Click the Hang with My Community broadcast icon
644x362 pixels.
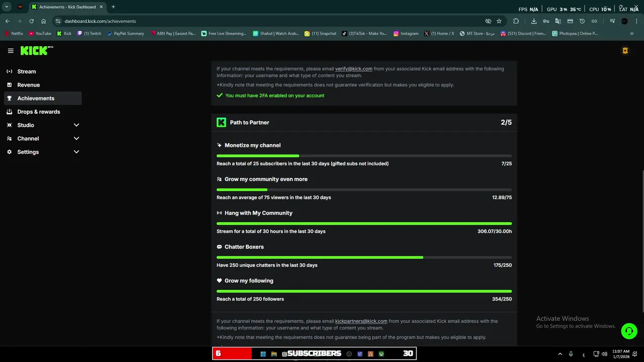click(x=219, y=213)
